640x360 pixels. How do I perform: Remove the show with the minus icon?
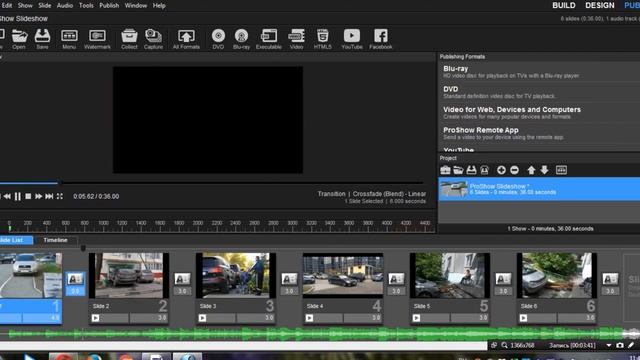point(514,170)
